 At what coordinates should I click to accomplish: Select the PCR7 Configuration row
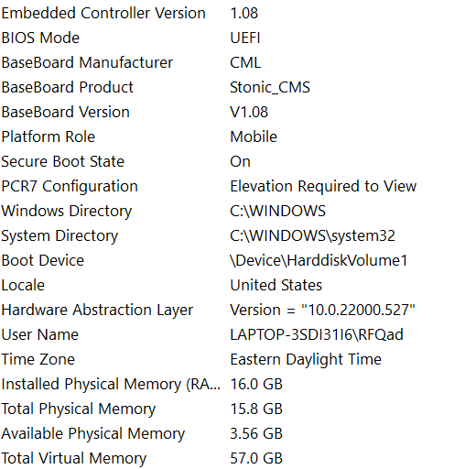[238, 186]
